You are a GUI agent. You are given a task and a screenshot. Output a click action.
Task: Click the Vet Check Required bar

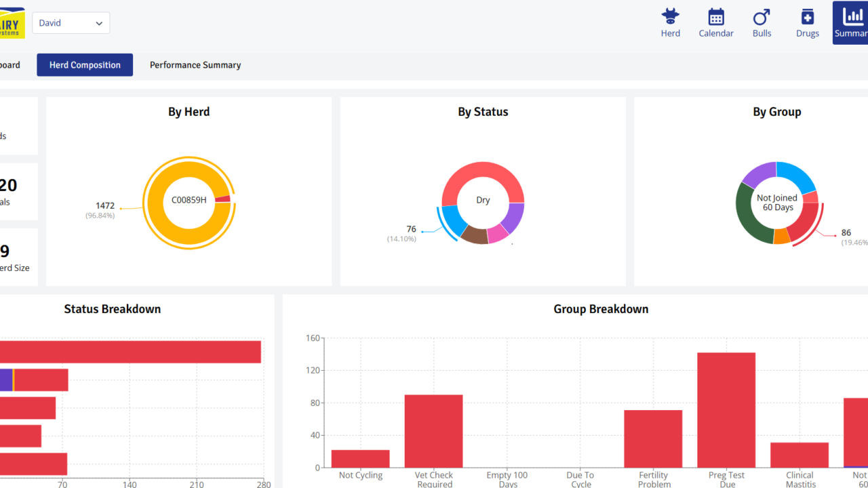coord(433,431)
